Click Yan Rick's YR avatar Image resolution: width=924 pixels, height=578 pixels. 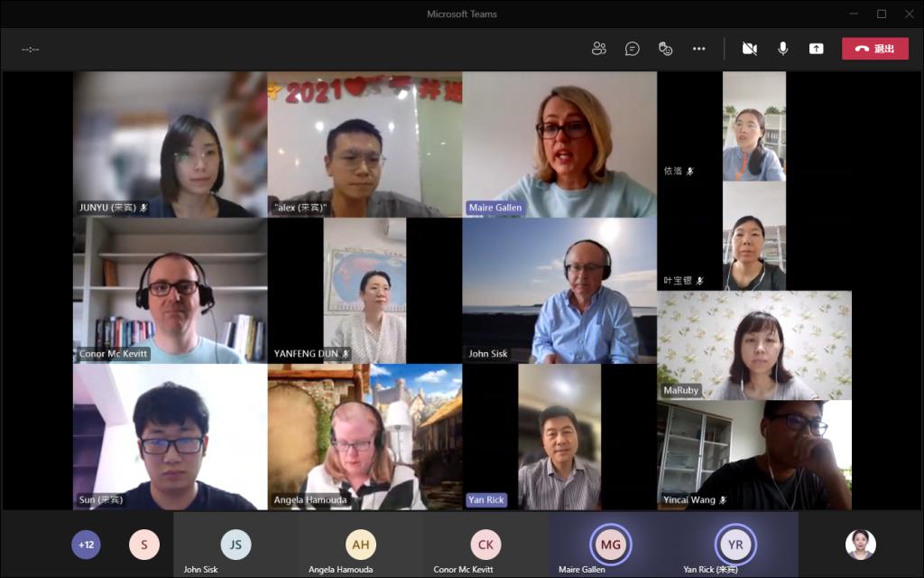pyautogui.click(x=735, y=545)
